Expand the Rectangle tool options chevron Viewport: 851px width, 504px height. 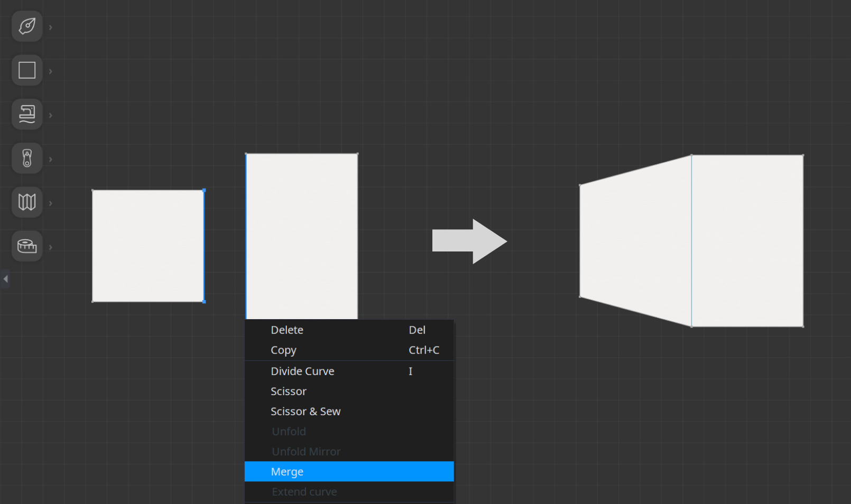click(x=51, y=71)
